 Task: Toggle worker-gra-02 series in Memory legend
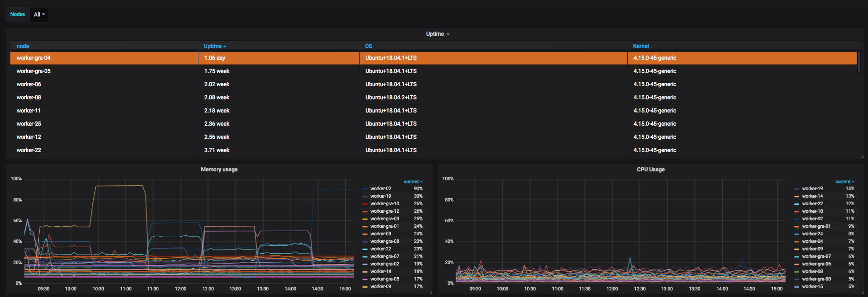tap(385, 264)
